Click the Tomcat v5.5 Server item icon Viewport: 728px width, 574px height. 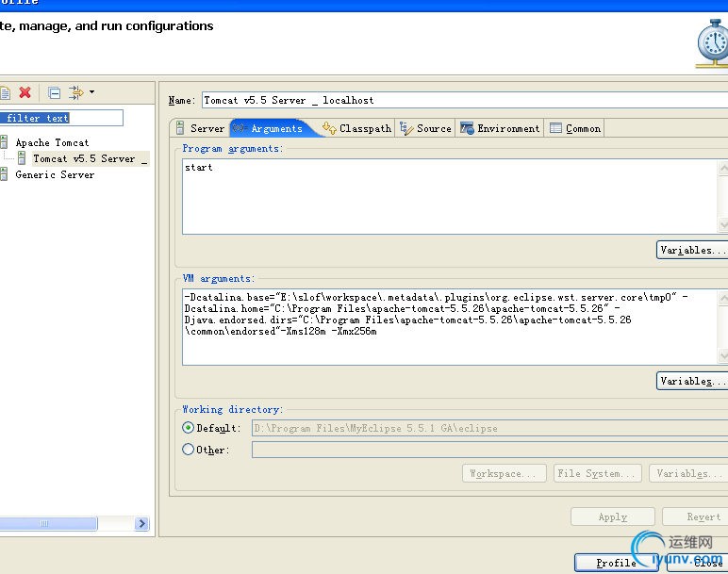(x=22, y=158)
